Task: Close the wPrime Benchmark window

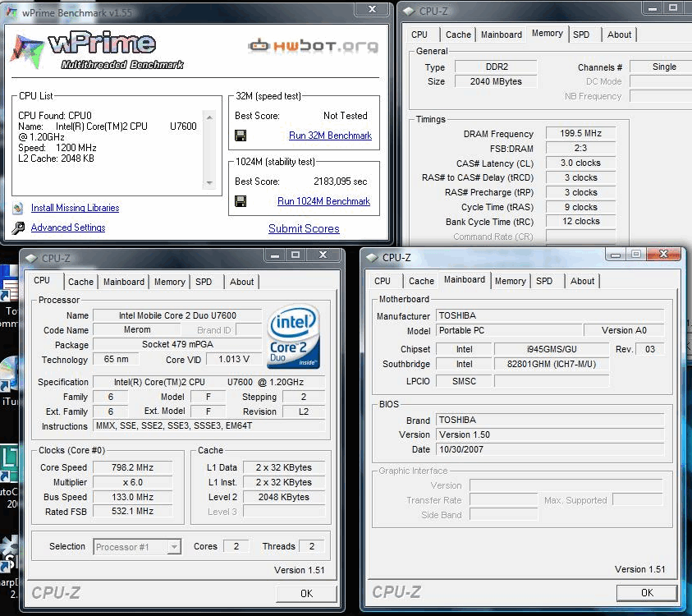Action: pyautogui.click(x=373, y=9)
